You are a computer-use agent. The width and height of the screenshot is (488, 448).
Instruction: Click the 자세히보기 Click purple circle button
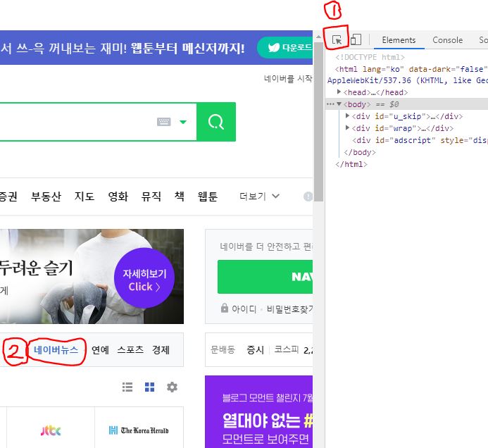144,278
